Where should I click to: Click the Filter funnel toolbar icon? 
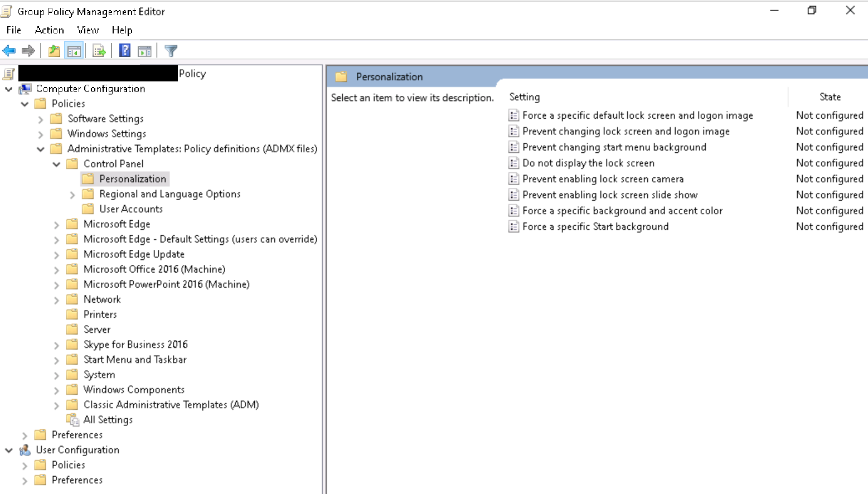(x=171, y=51)
